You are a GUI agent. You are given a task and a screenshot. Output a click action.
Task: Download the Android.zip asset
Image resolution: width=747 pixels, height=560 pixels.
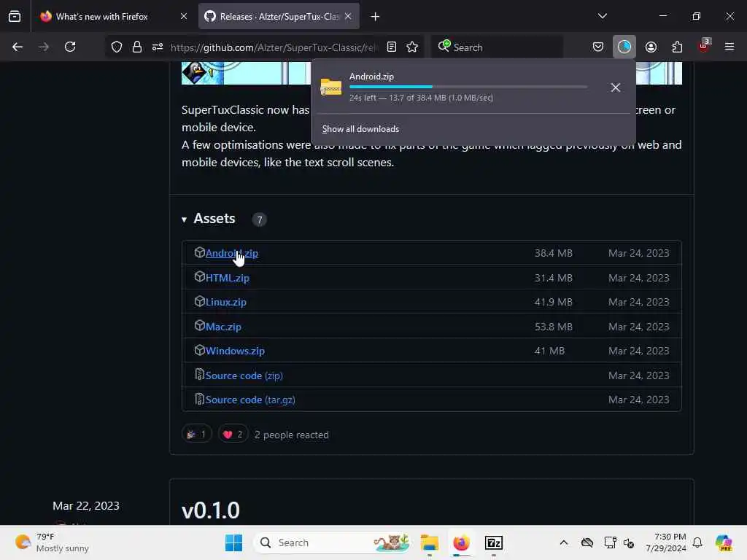(232, 253)
